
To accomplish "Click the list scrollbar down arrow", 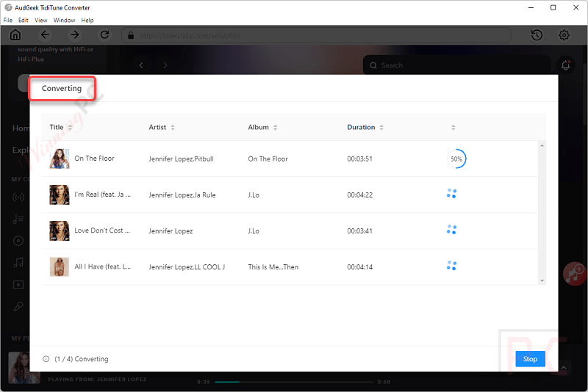I will [x=542, y=280].
